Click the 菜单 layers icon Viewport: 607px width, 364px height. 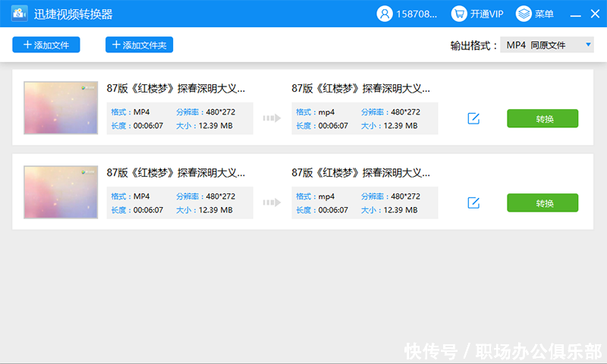[x=524, y=14]
